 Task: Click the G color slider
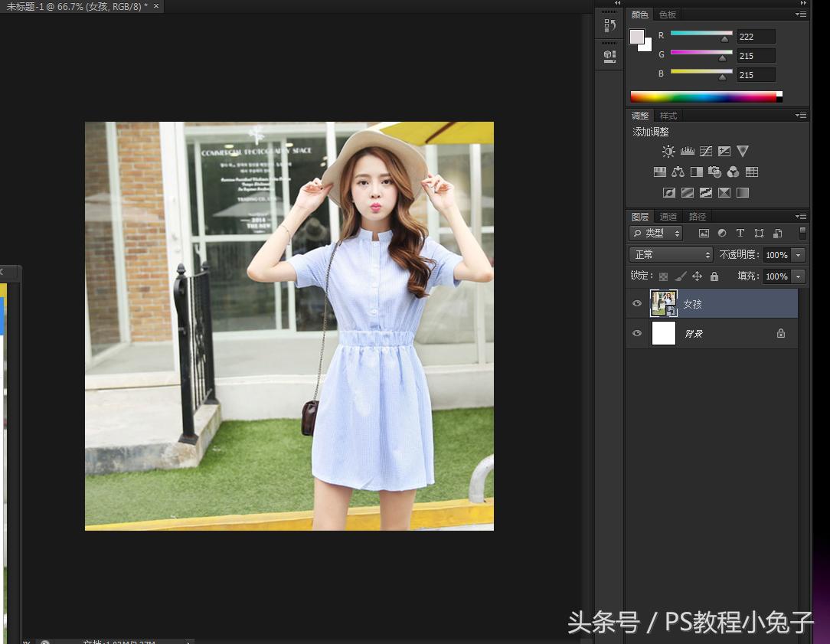701,52
